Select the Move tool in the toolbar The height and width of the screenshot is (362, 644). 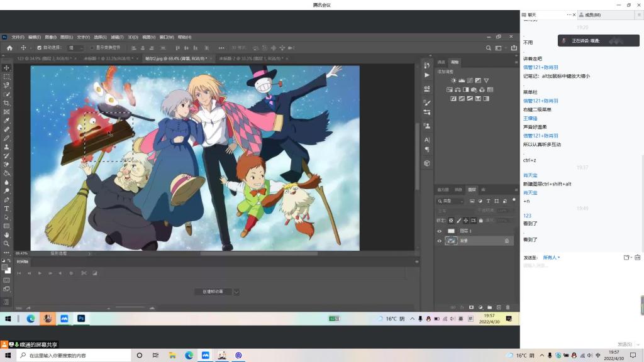(7, 68)
